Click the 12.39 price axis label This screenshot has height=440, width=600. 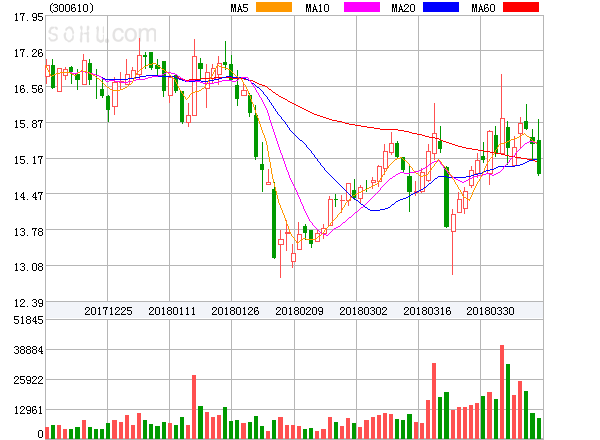[29, 303]
